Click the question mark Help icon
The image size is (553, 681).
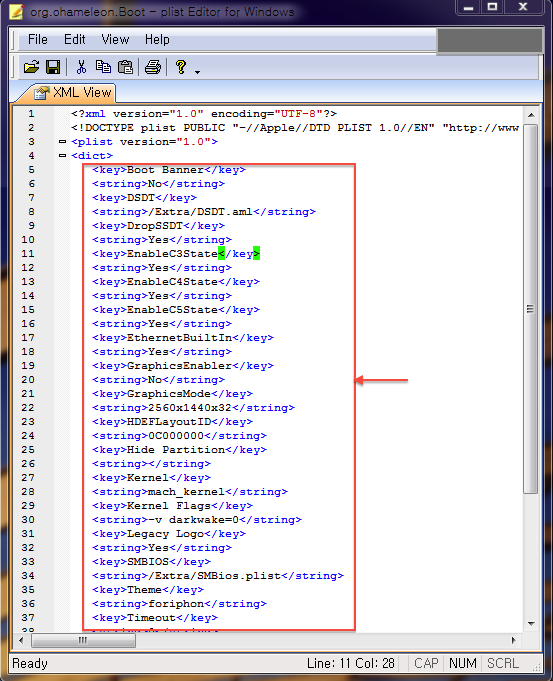coord(181,67)
